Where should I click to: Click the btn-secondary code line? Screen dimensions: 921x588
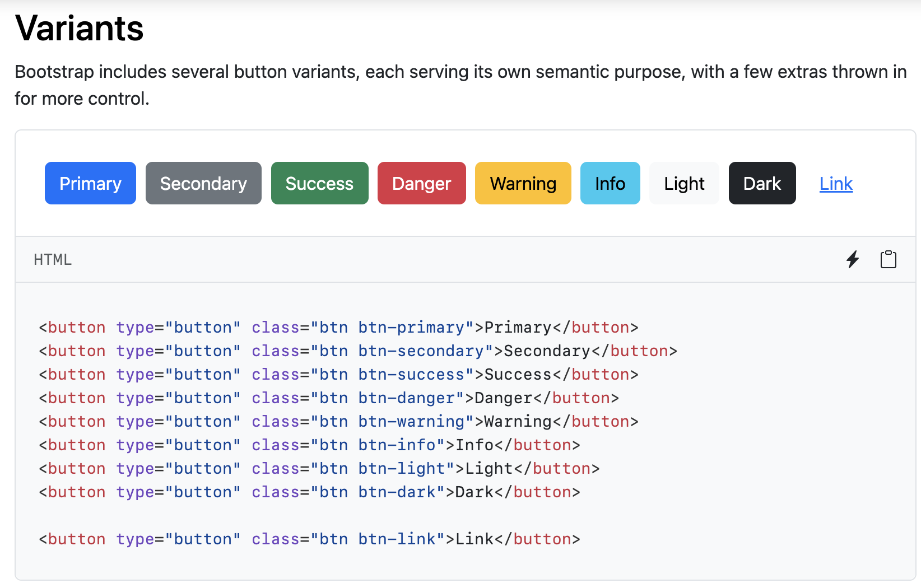coord(358,351)
